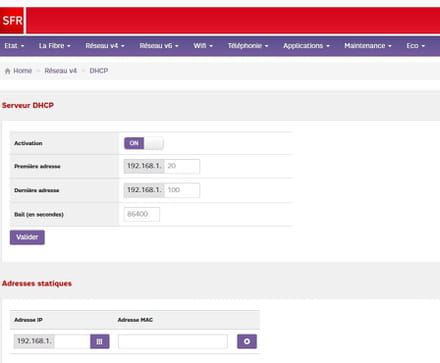
Task: Expand the Applications menu
Action: [306, 46]
